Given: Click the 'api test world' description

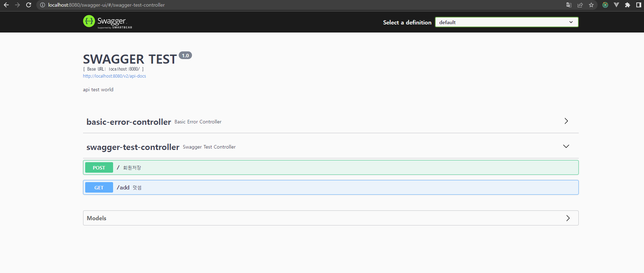Looking at the screenshot, I should click(x=98, y=89).
